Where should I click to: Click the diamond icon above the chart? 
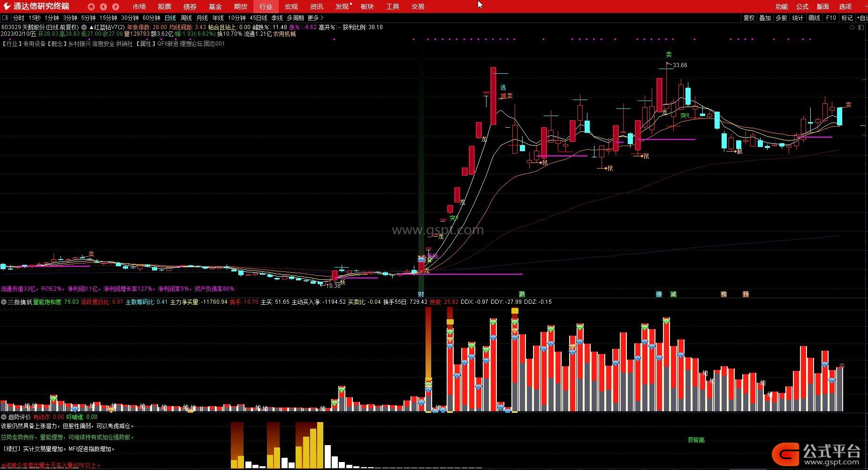pos(853,28)
